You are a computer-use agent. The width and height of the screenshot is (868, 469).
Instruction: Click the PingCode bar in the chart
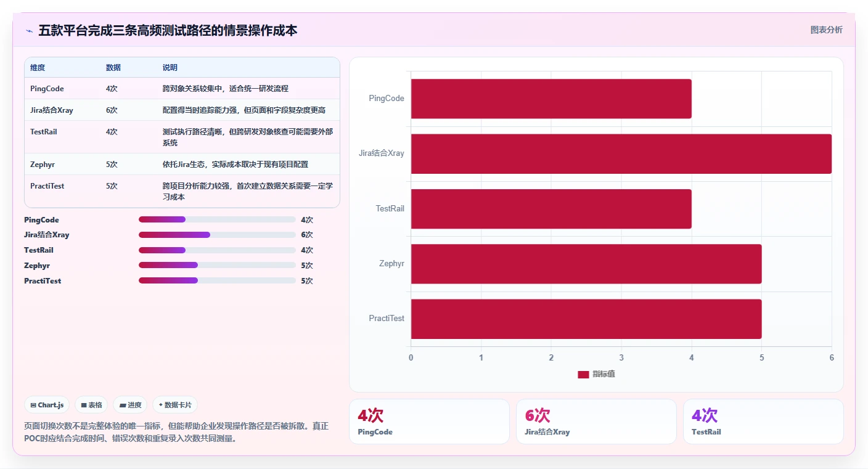pyautogui.click(x=551, y=99)
